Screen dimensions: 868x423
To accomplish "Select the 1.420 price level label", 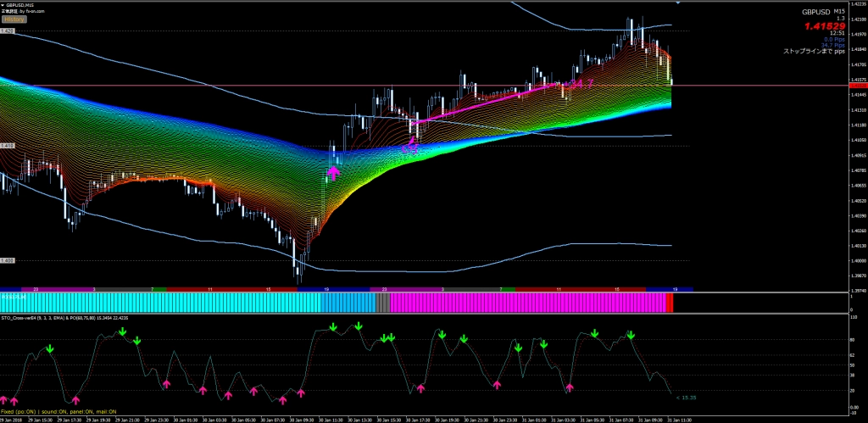I will point(8,31).
